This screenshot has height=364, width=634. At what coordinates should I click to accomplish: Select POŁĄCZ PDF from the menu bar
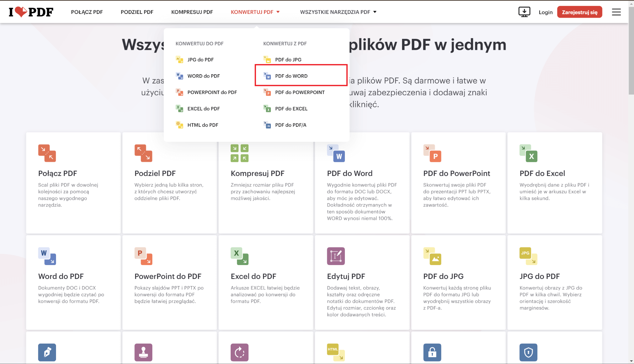pyautogui.click(x=87, y=12)
